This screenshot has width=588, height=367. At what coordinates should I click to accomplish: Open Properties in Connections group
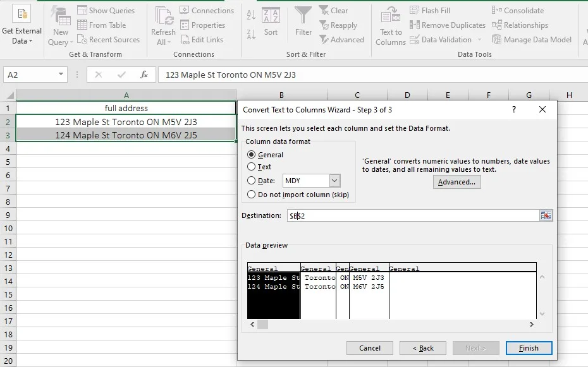click(202, 25)
